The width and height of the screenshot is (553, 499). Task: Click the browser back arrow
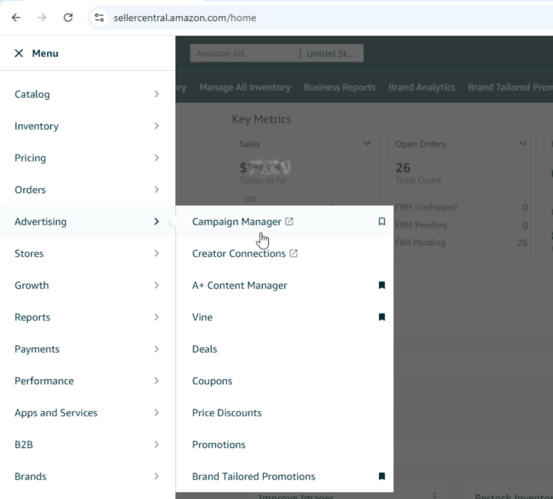(x=16, y=18)
